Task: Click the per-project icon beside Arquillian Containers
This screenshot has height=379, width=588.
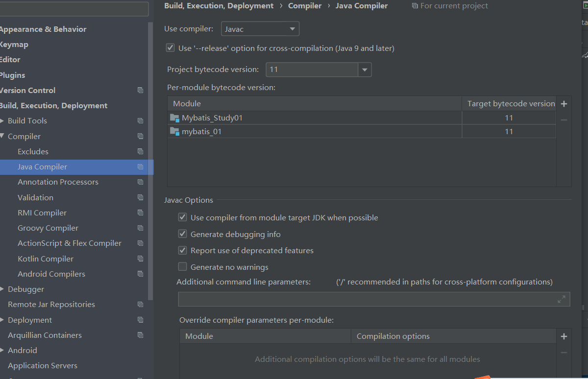Action: (141, 335)
